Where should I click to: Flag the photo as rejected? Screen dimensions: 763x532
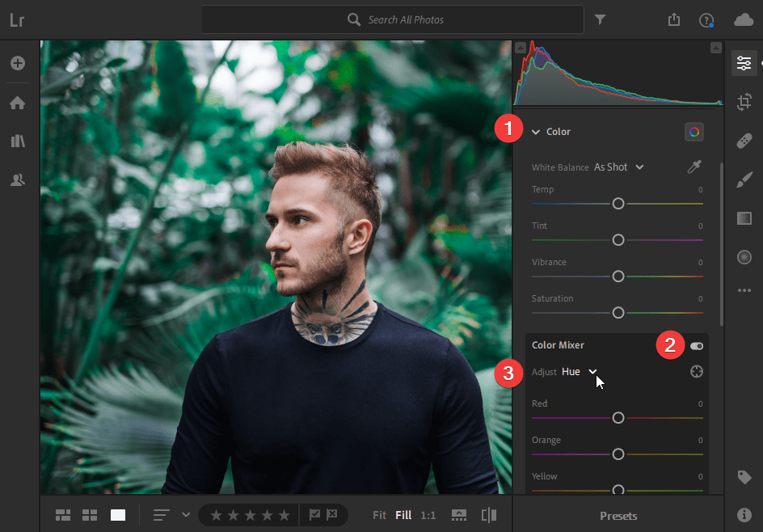point(332,515)
